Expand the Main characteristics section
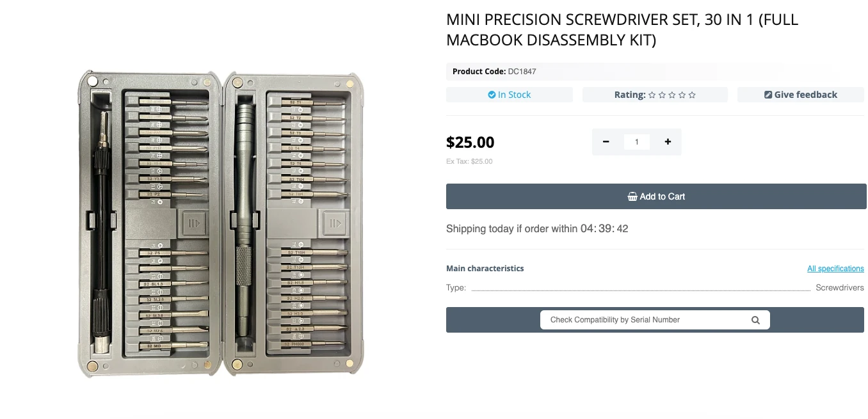 [x=485, y=268]
